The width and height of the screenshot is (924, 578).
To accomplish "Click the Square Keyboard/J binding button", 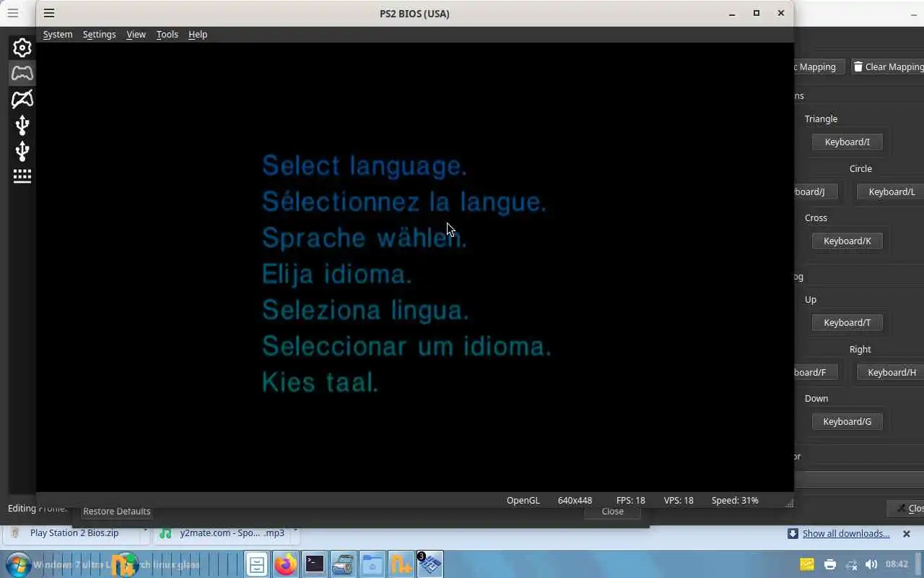I will pos(816,191).
